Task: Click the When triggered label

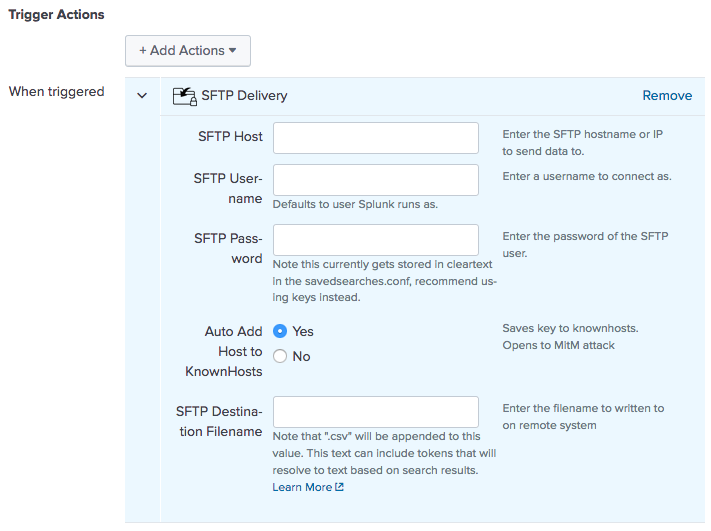Action: click(x=56, y=92)
